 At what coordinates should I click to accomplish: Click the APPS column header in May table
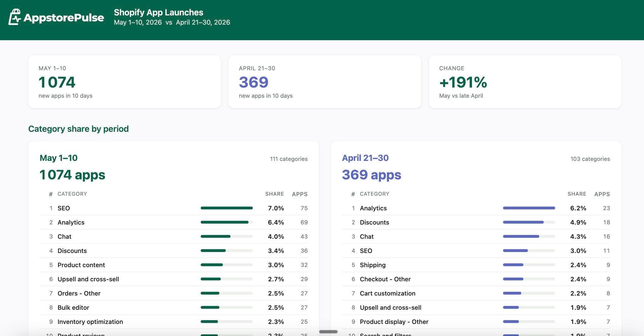[300, 194]
